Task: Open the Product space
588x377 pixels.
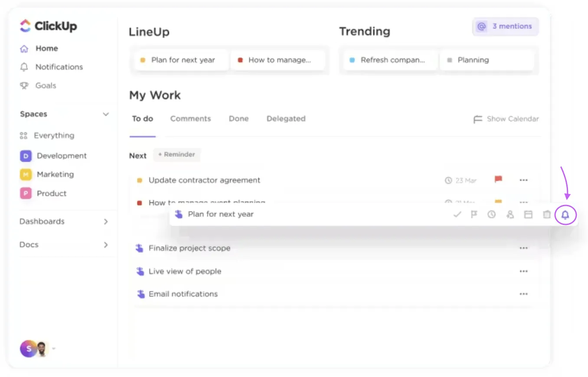Action: click(x=52, y=194)
